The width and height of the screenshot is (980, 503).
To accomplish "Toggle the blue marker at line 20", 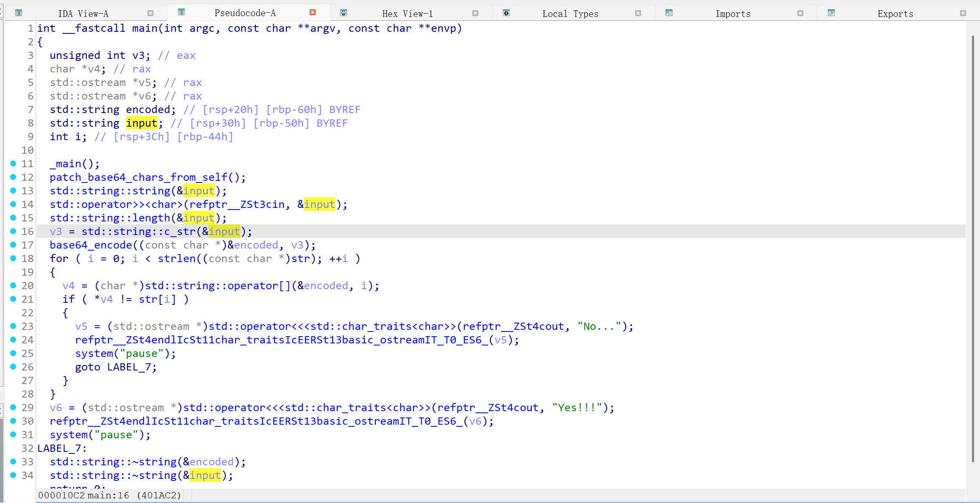I will (x=13, y=286).
